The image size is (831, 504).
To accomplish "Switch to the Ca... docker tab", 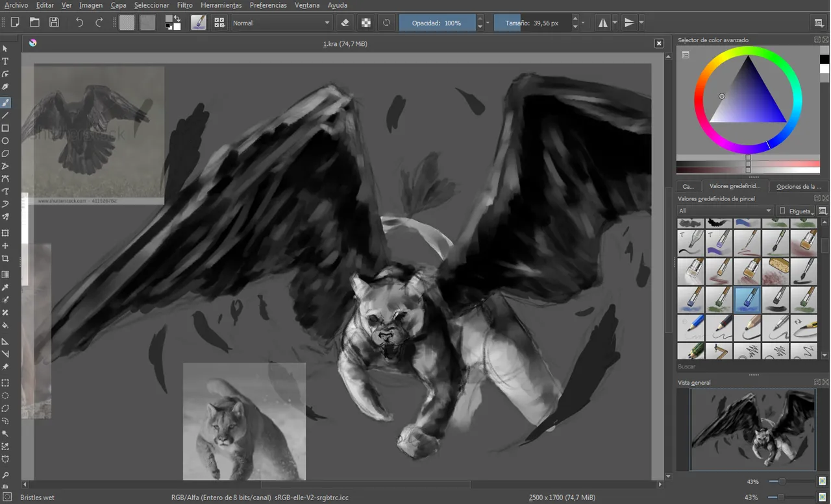I will [689, 186].
